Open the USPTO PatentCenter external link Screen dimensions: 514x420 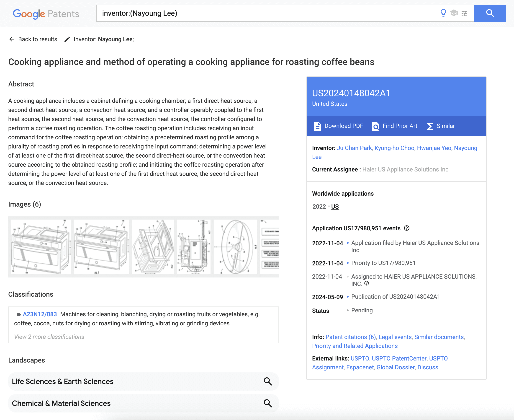[x=399, y=358]
